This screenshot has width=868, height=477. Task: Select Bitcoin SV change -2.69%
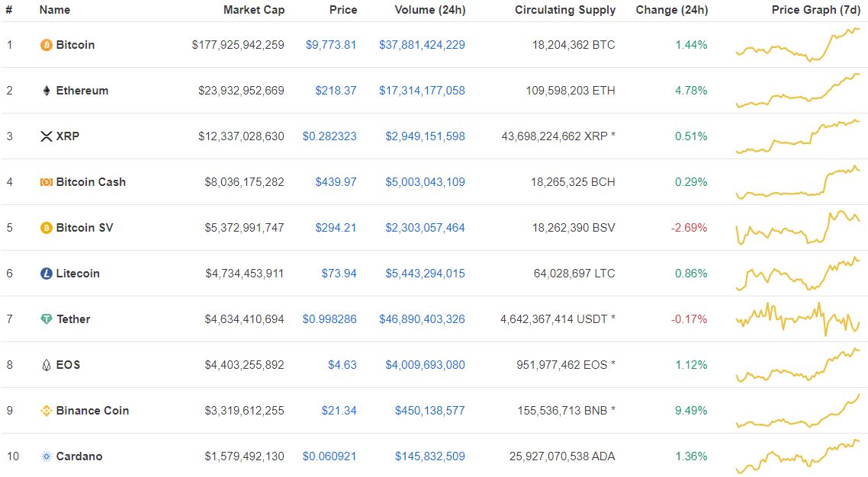[x=690, y=228]
